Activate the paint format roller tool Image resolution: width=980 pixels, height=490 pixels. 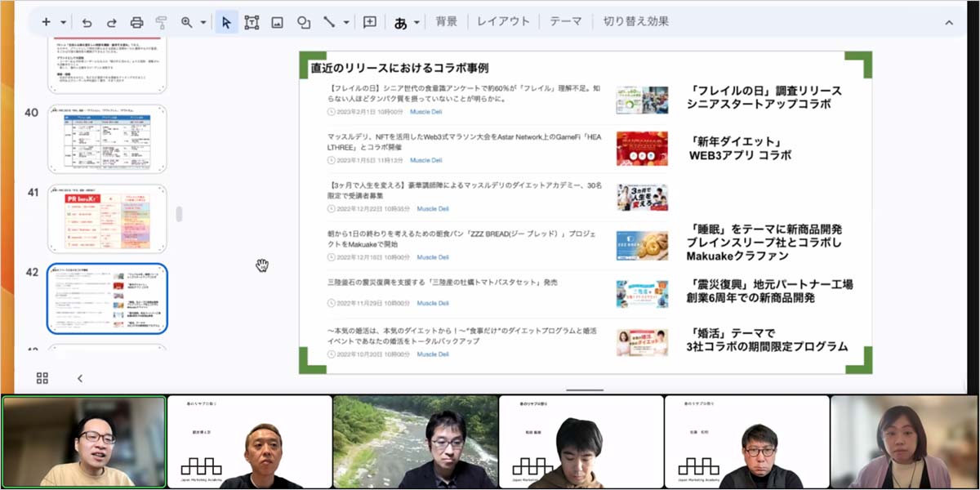(161, 22)
